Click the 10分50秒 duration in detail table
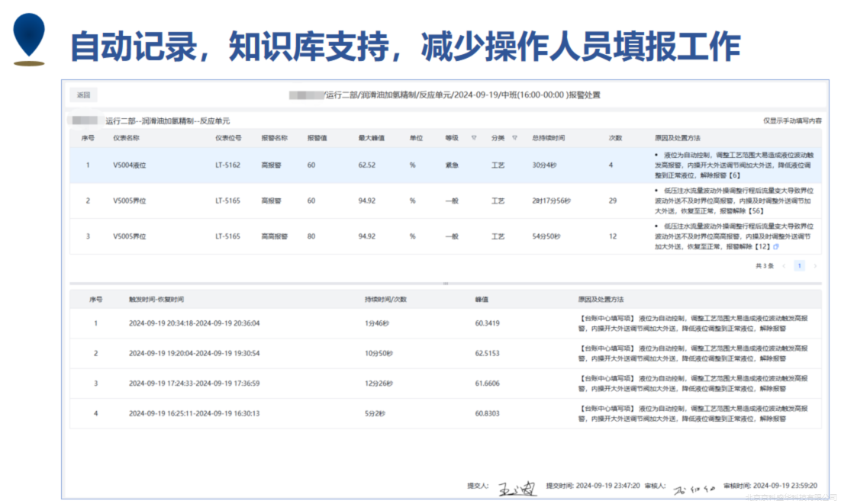 coord(379,354)
